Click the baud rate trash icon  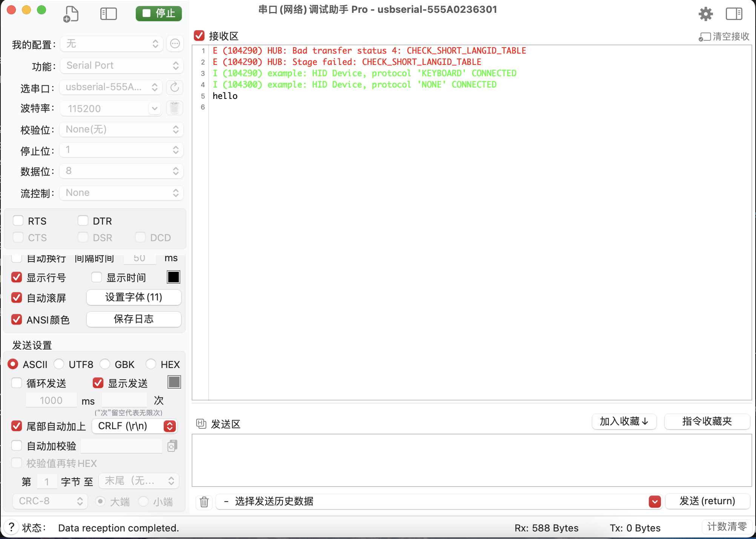coord(174,108)
